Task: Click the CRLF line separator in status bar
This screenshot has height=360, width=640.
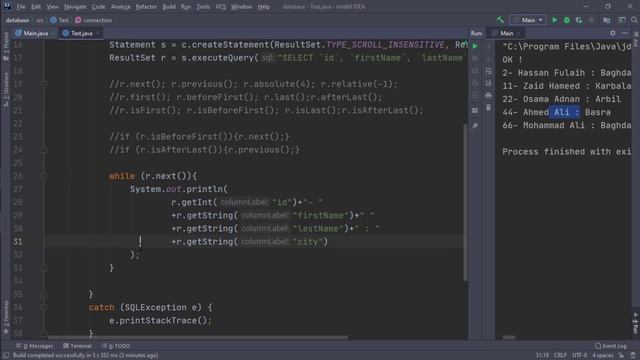Action: (560, 356)
